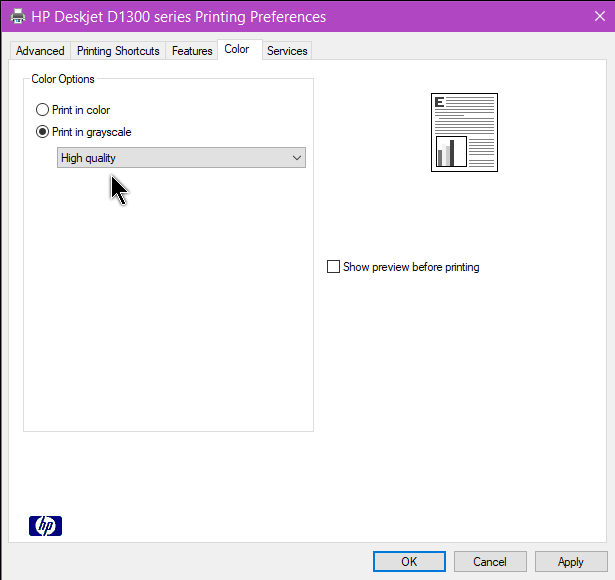
Task: Open the High quality grayscale dropdown
Action: 181,158
